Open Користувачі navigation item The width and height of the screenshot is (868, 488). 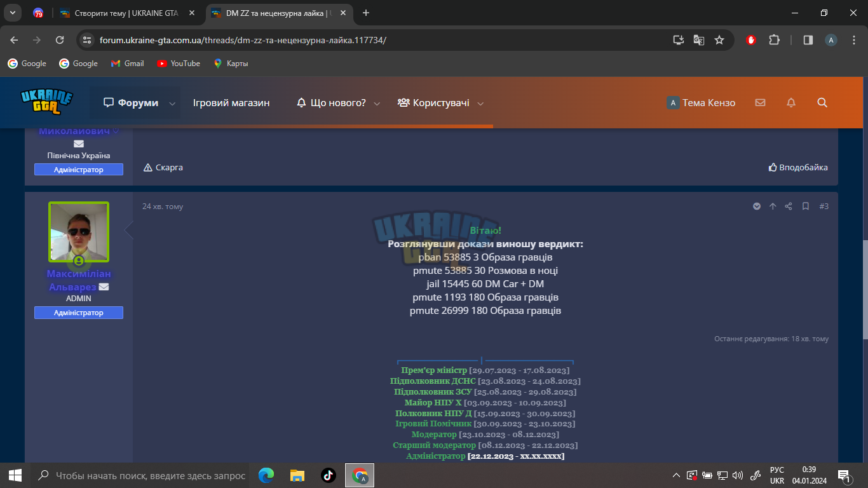click(433, 102)
